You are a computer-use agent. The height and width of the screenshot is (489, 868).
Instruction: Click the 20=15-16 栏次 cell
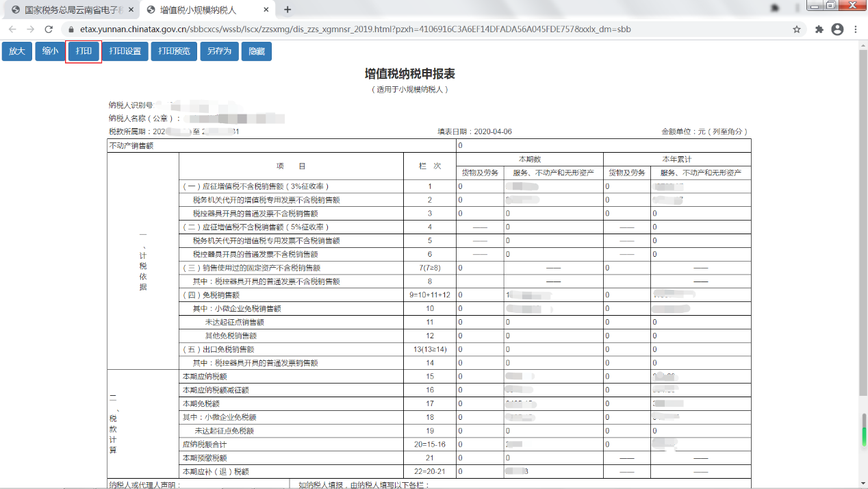[430, 444]
